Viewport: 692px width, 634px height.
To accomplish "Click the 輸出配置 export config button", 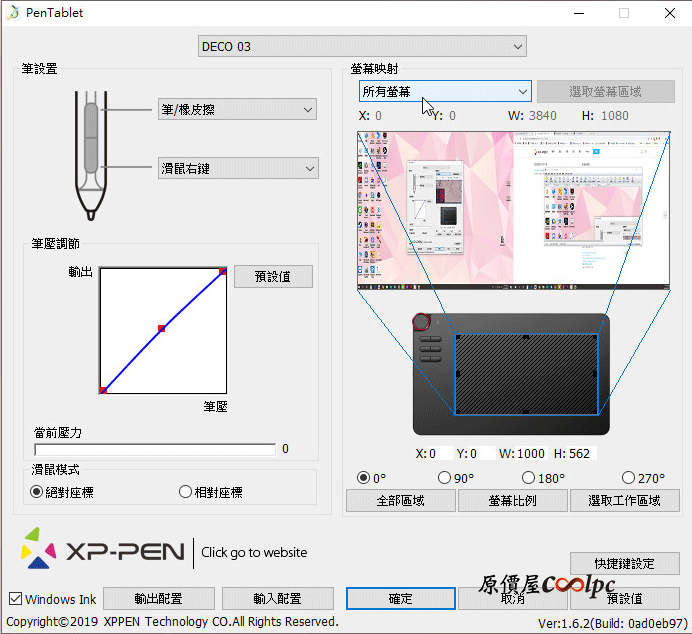I will click(x=159, y=599).
